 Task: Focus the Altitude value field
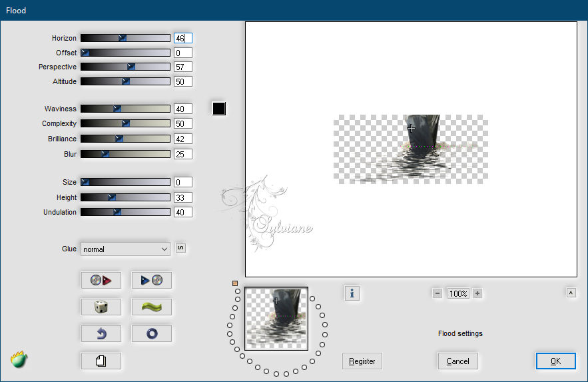click(183, 81)
